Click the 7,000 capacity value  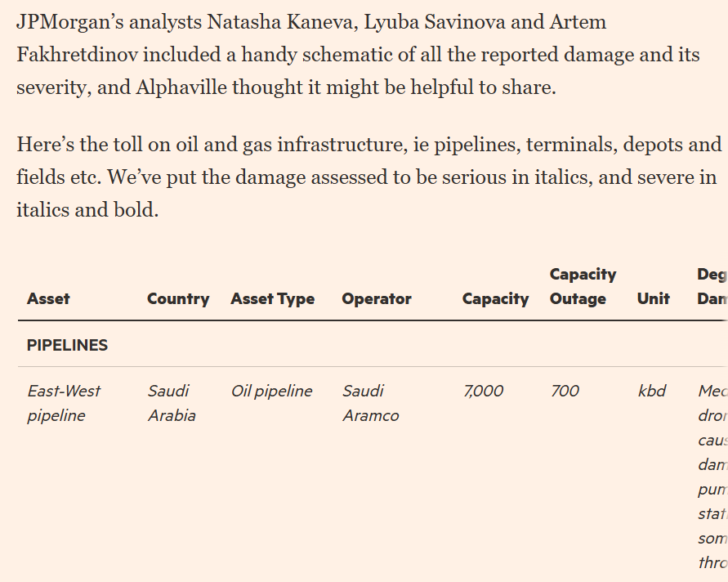coord(483,392)
